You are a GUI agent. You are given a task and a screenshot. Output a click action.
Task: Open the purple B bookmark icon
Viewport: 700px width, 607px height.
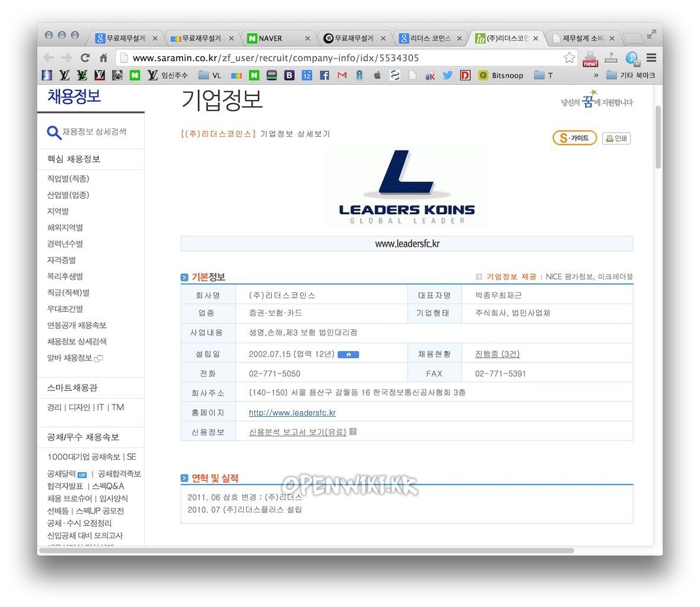(x=289, y=75)
